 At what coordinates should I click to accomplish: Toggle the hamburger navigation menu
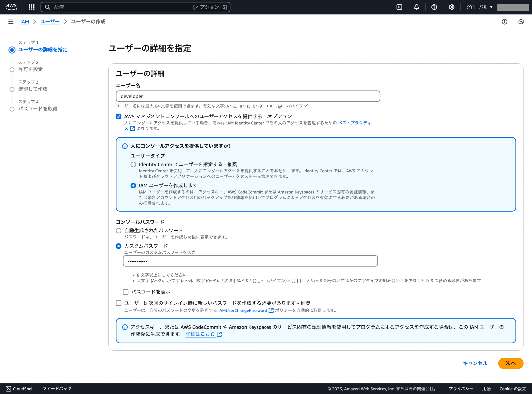[11, 22]
